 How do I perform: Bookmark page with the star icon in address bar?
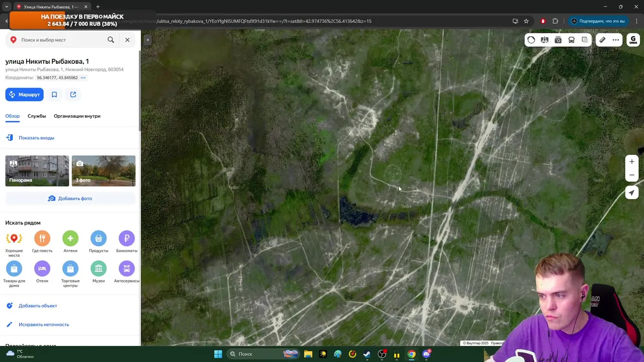(526, 21)
